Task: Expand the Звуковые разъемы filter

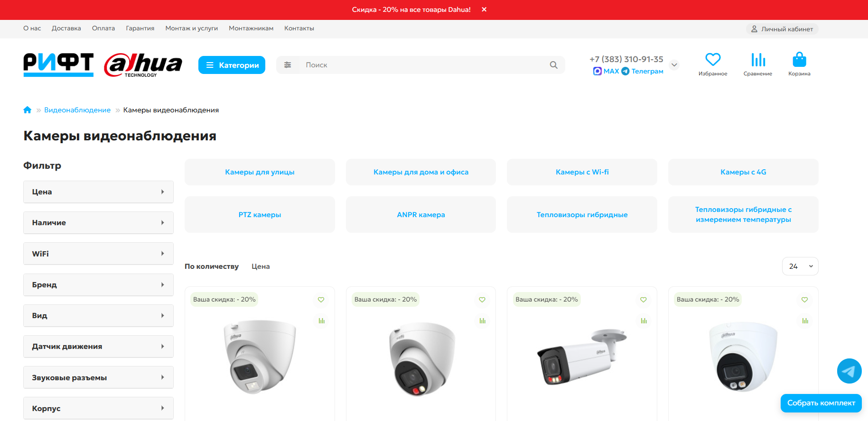Action: tap(98, 377)
